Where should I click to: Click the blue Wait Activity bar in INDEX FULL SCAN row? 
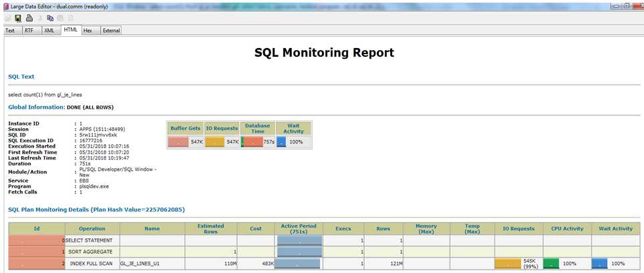(x=600, y=264)
